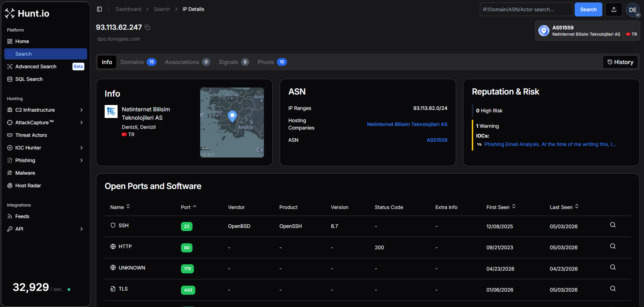Image resolution: width=644 pixels, height=307 pixels.
Task: Copy the IP address 93.113.62.247
Action: (148, 27)
